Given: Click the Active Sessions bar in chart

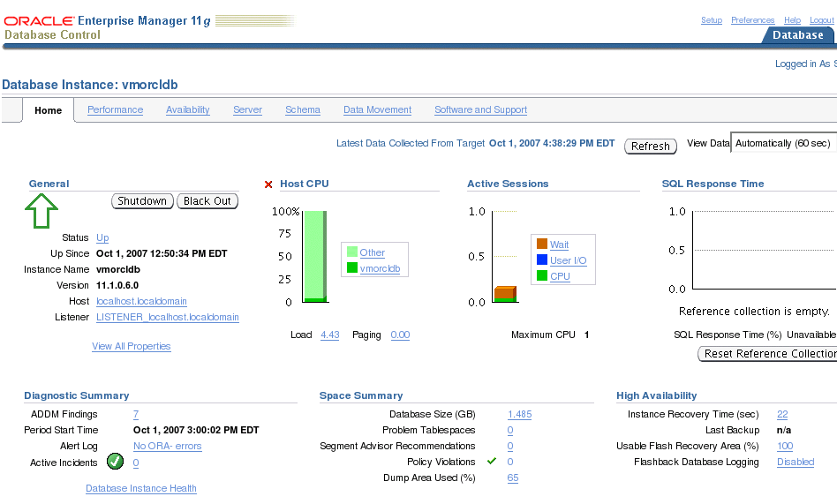Looking at the screenshot, I should point(505,294).
